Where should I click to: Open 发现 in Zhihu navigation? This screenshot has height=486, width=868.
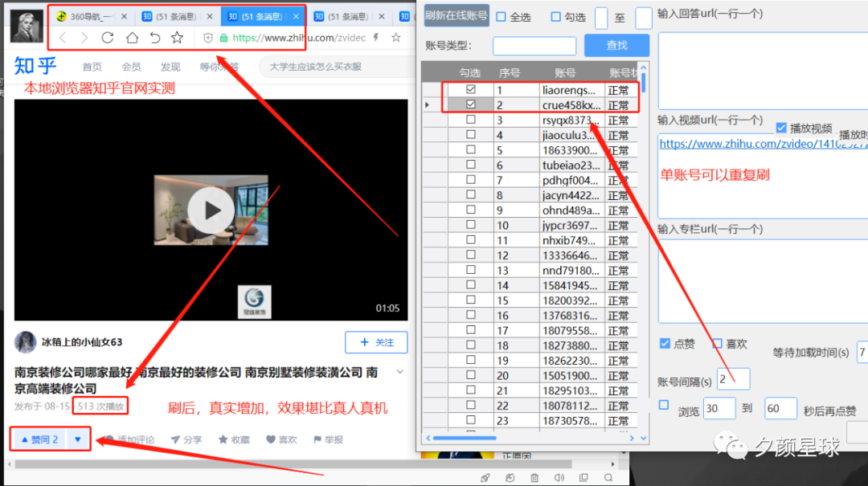coord(170,67)
